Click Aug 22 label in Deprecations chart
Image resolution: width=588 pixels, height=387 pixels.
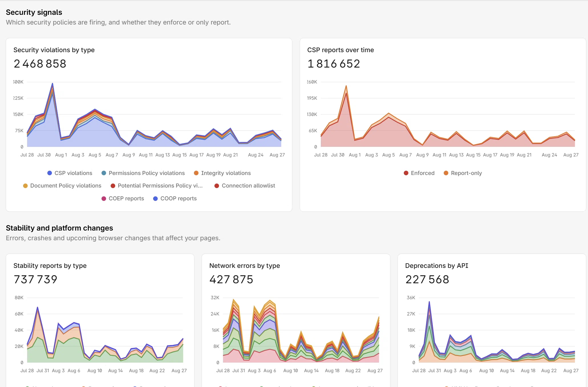549,370
